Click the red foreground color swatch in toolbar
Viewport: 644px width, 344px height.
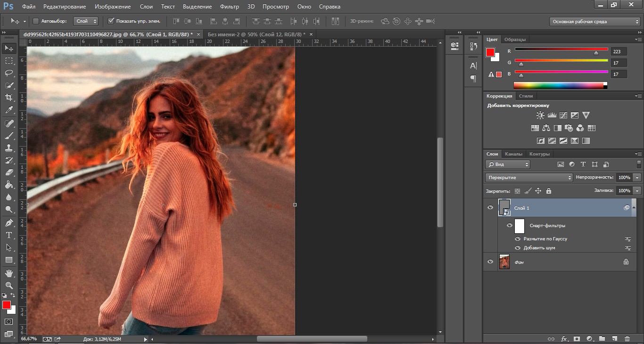pyautogui.click(x=7, y=305)
